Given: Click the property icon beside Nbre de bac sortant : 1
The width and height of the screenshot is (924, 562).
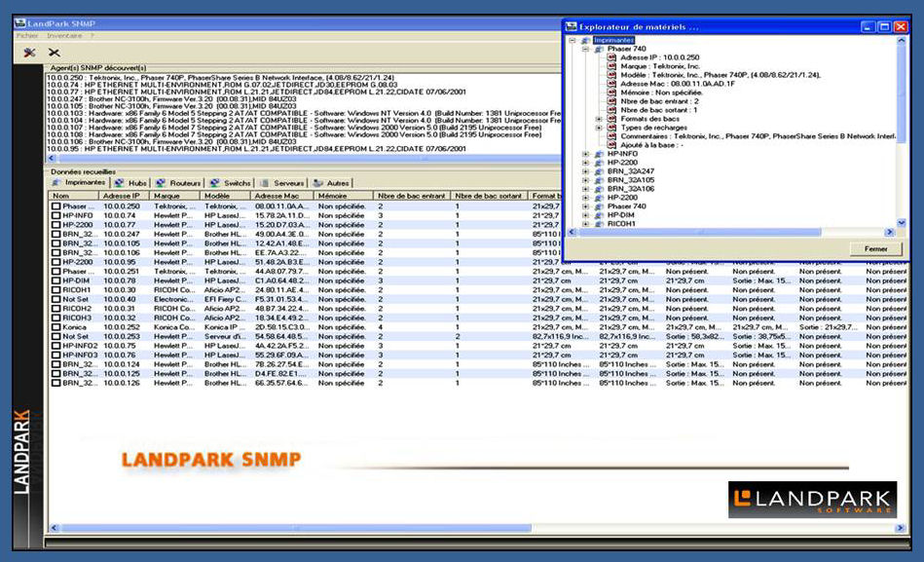Looking at the screenshot, I should pos(611,110).
